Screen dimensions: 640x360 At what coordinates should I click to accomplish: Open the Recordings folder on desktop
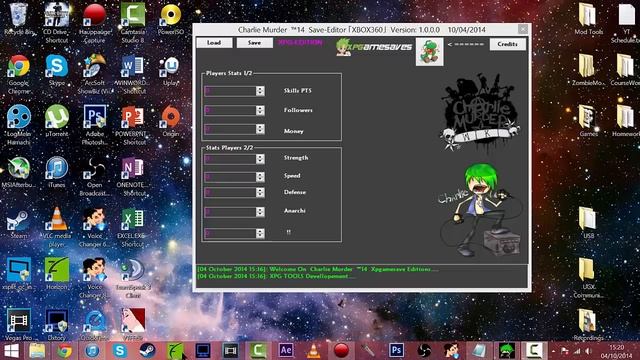coord(588,324)
